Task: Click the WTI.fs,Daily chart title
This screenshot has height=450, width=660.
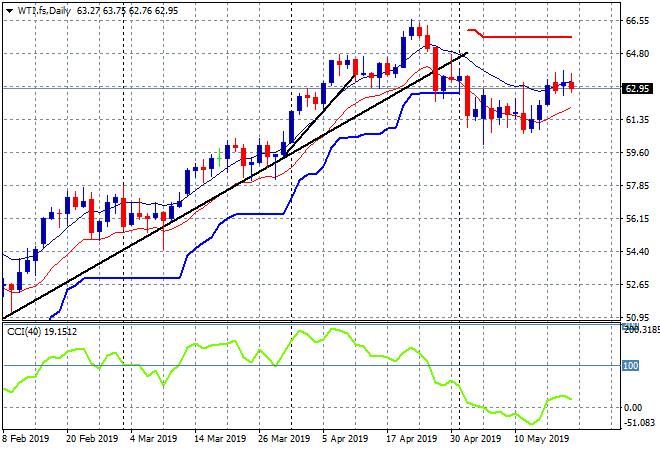Action: 44,11
